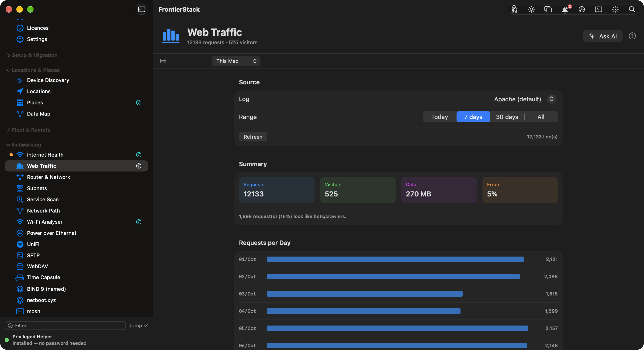Screen dimensions: 644x350
Task: Click the search magnifier icon
Action: click(x=632, y=10)
